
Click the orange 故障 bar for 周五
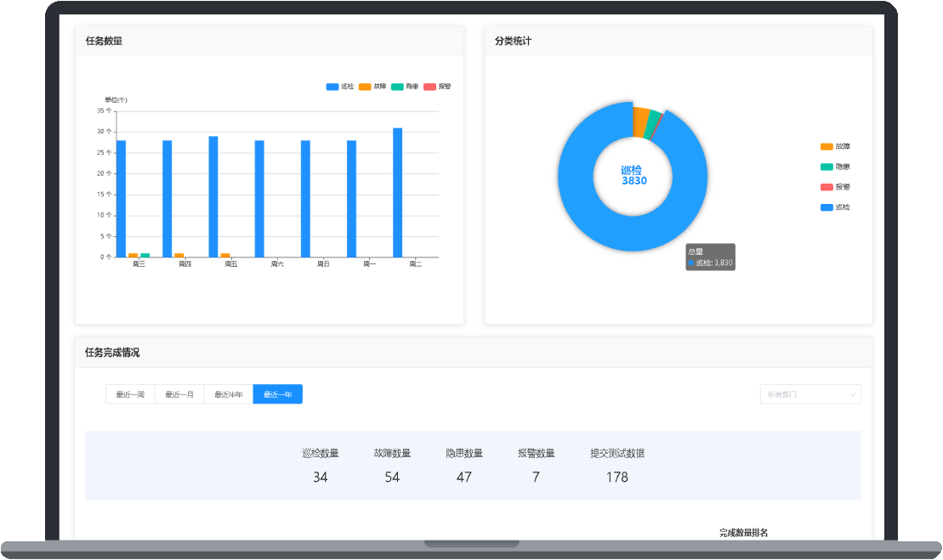pyautogui.click(x=225, y=255)
